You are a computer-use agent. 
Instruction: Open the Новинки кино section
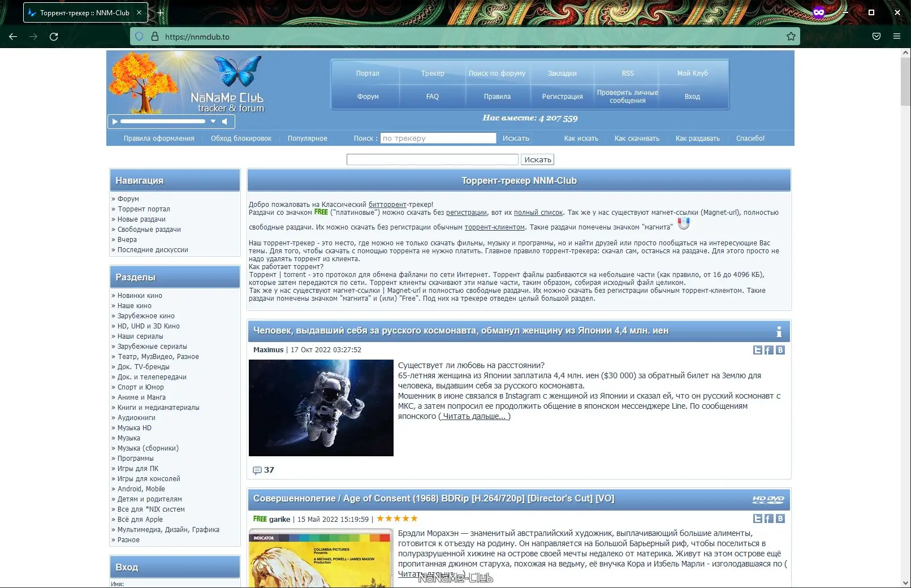tap(140, 296)
